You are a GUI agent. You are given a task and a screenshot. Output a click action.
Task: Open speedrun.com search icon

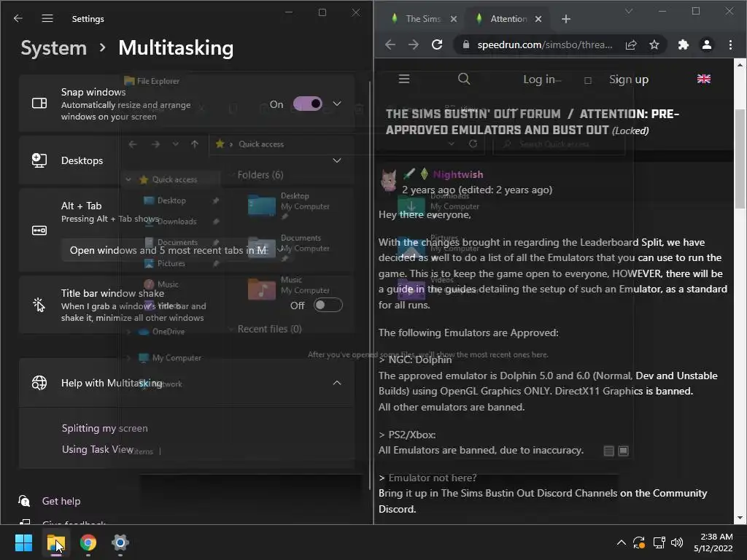pos(464,79)
